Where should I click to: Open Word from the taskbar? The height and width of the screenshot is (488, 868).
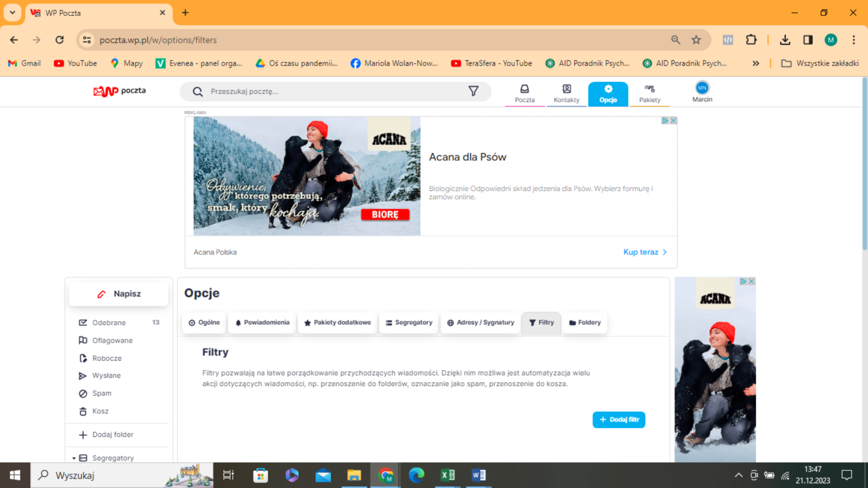coord(478,475)
